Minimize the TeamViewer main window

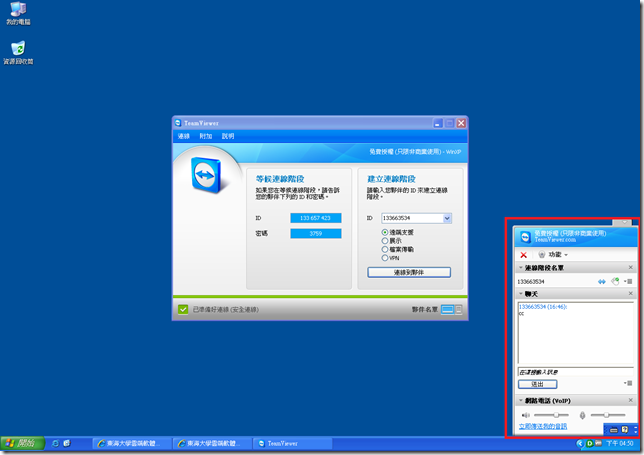437,123
